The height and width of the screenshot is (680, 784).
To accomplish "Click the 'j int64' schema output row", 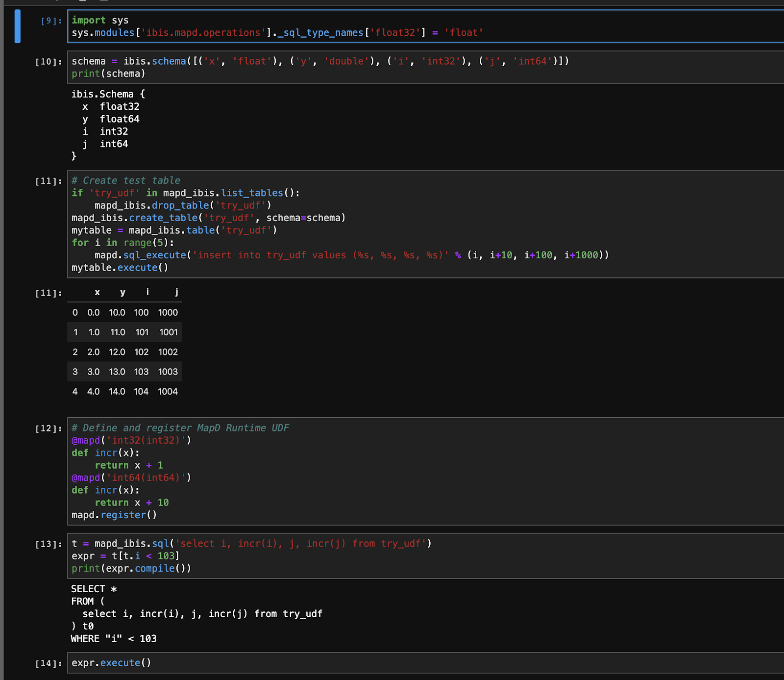I will tap(105, 144).
